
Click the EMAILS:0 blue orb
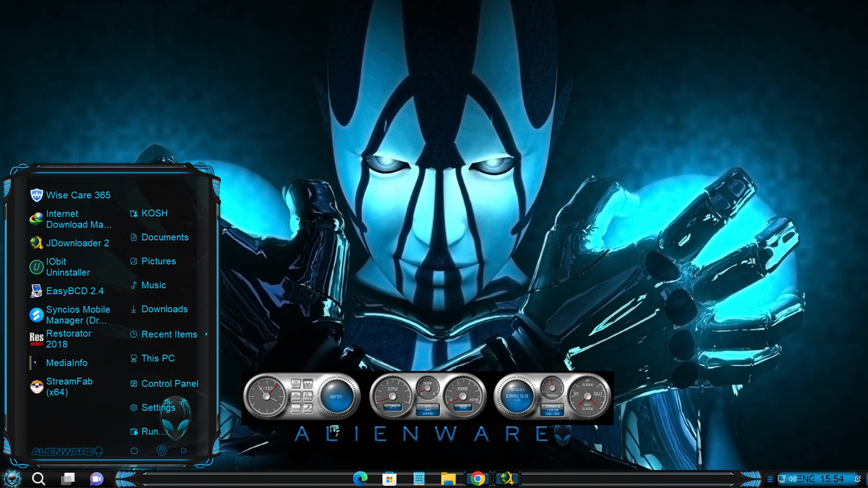click(517, 396)
